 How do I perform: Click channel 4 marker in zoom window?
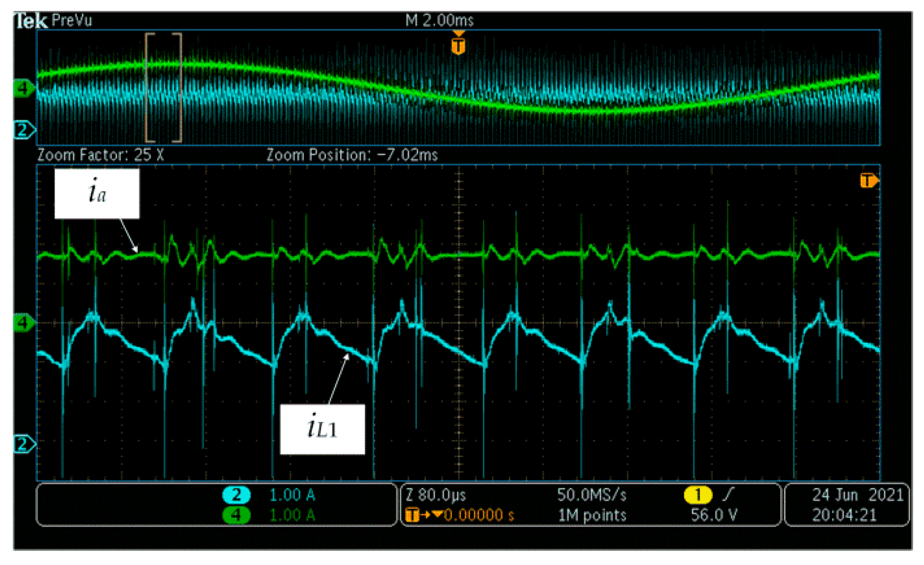click(x=23, y=323)
